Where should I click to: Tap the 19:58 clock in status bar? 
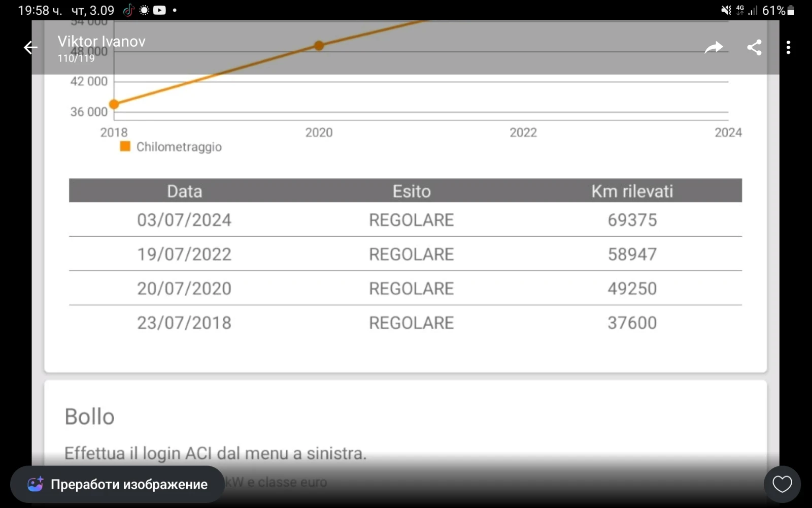tap(40, 10)
